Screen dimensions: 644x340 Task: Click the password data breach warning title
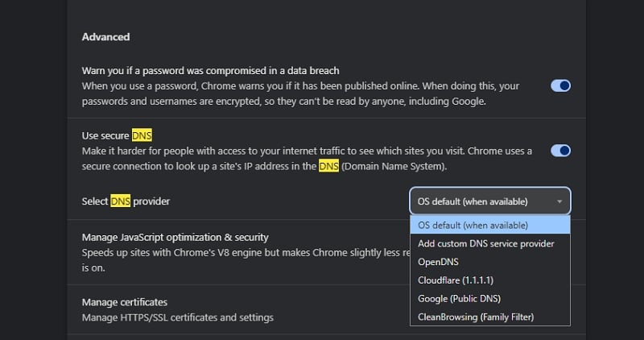click(210, 71)
